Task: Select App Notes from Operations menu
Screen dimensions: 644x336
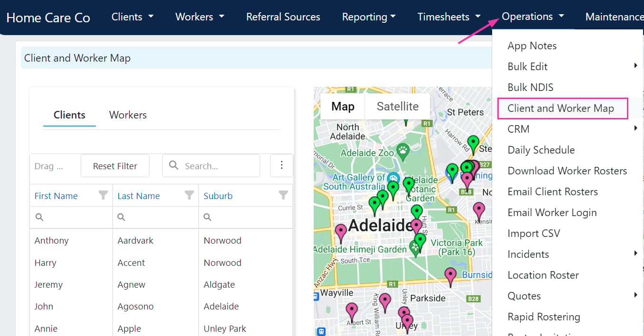Action: (532, 45)
